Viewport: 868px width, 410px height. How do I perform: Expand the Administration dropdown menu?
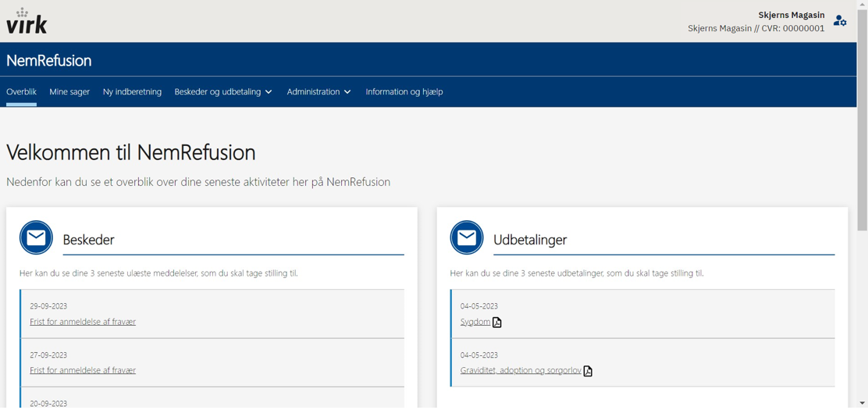point(318,92)
